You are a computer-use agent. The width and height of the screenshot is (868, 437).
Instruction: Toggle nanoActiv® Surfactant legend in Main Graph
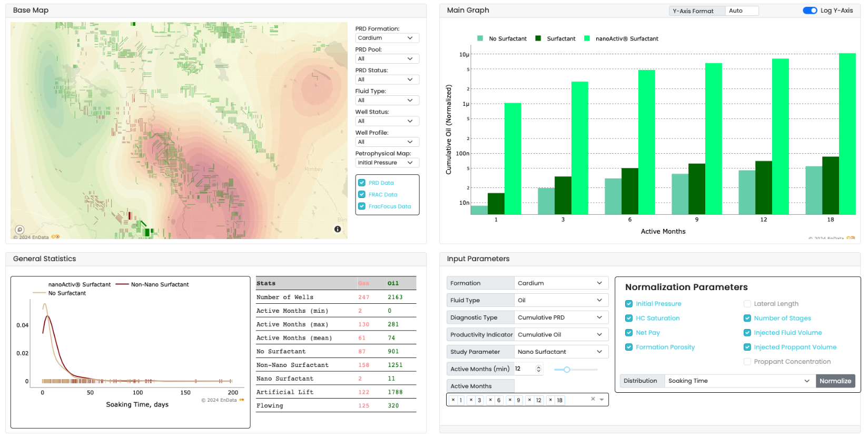622,38
